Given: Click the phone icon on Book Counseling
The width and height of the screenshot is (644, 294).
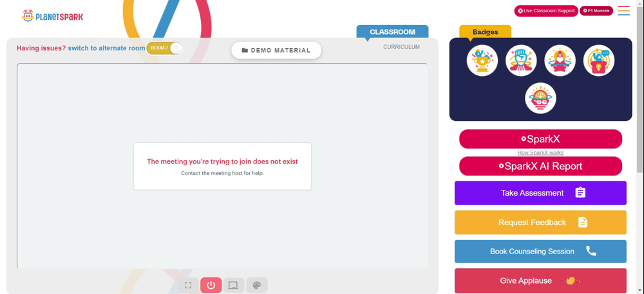Looking at the screenshot, I should [x=591, y=251].
